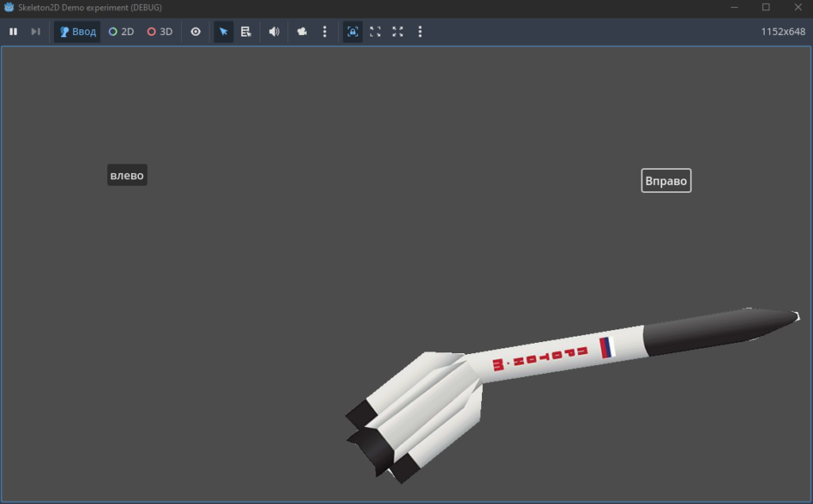The width and height of the screenshot is (813, 504).
Task: Click the Godot icon in title bar
Action: (9, 7)
